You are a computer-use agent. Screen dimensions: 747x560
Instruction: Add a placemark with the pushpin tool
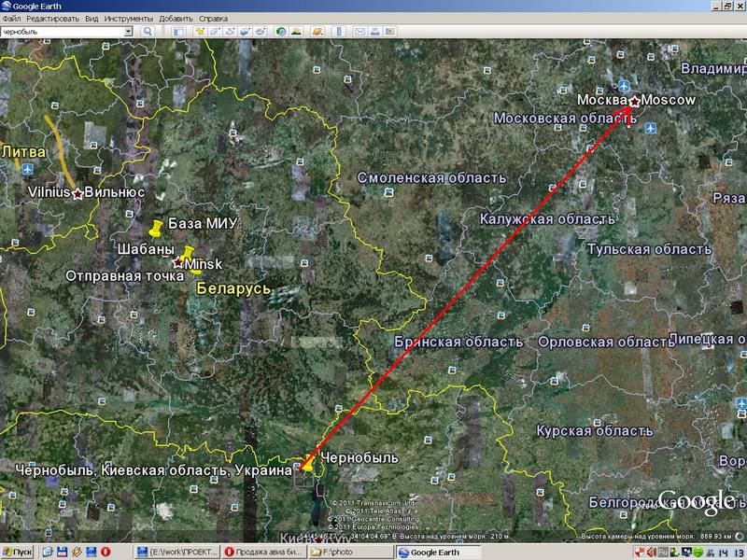coord(200,31)
